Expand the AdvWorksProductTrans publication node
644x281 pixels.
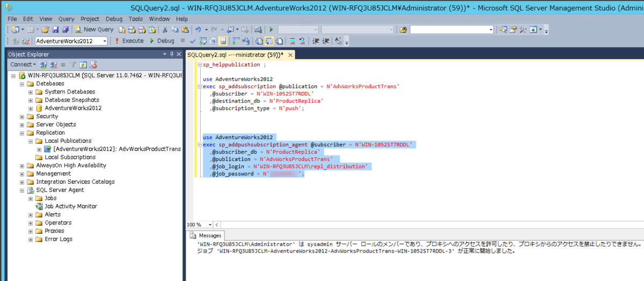click(x=39, y=149)
